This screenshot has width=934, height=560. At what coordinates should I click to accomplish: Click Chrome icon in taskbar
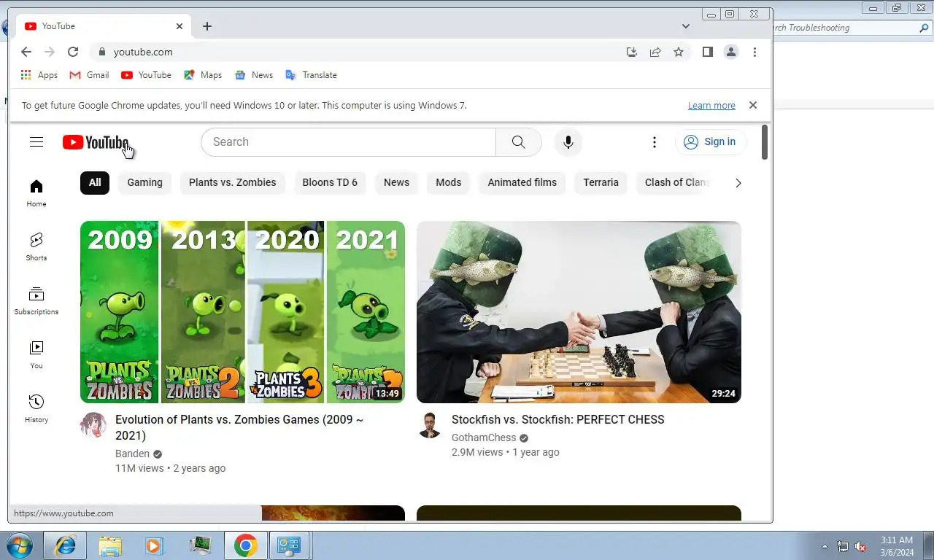245,545
